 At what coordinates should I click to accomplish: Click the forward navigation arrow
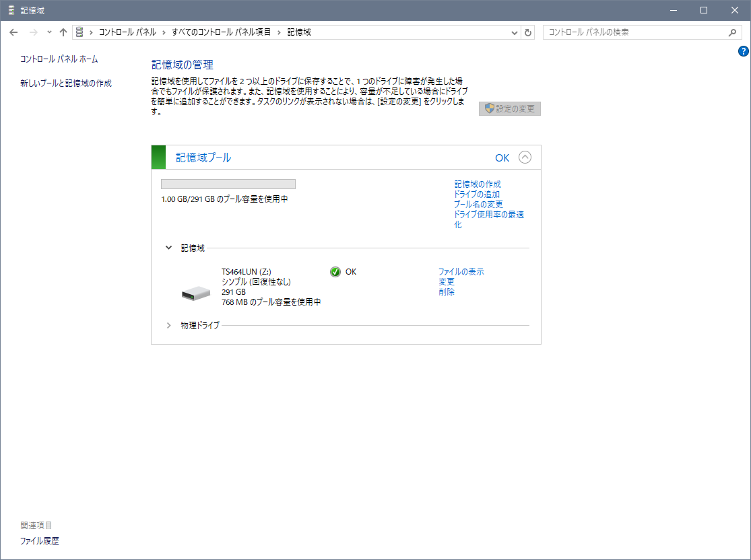point(33,32)
